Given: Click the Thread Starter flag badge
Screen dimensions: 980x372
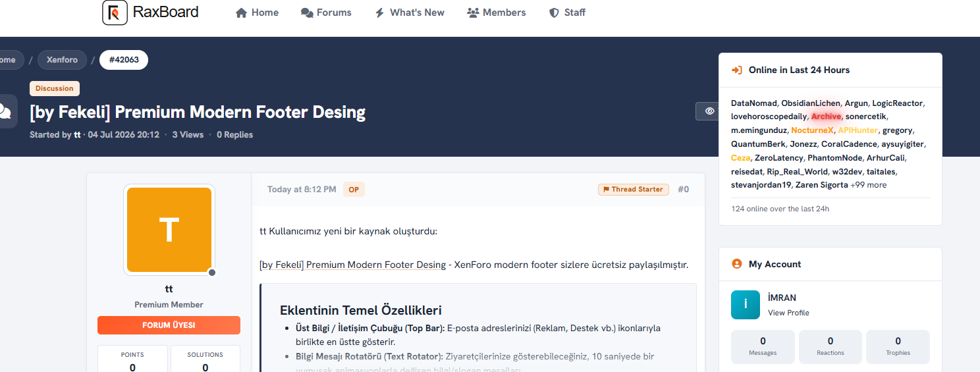Looking at the screenshot, I should pos(634,190).
